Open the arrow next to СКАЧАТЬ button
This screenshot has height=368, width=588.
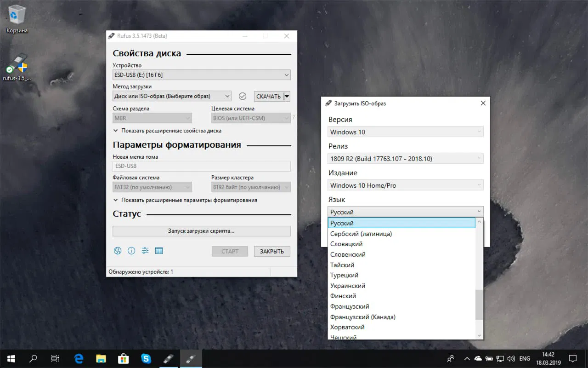(x=287, y=96)
